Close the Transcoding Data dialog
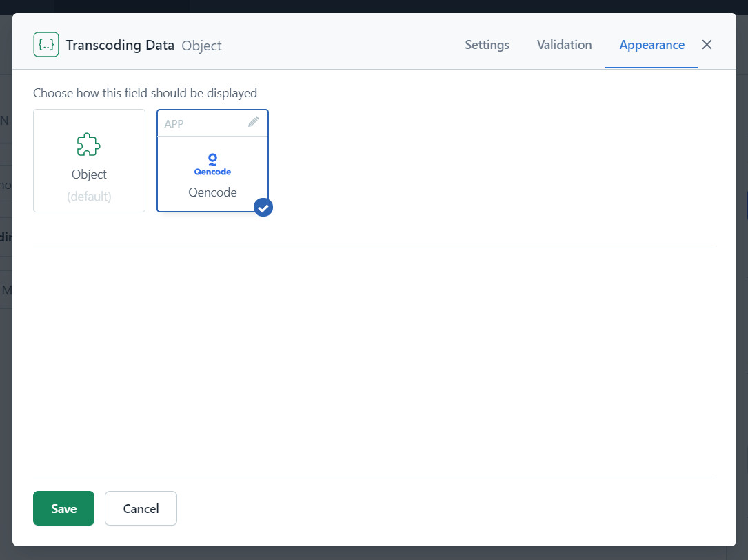 tap(707, 44)
